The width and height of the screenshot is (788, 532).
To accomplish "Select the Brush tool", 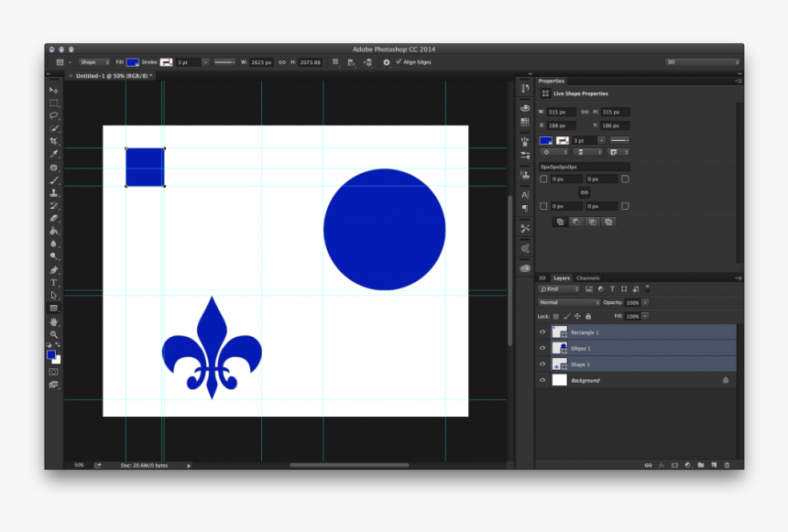I will (x=54, y=180).
